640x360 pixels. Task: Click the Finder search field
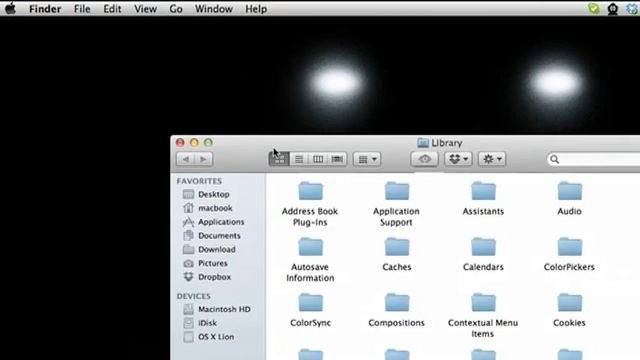[594, 159]
